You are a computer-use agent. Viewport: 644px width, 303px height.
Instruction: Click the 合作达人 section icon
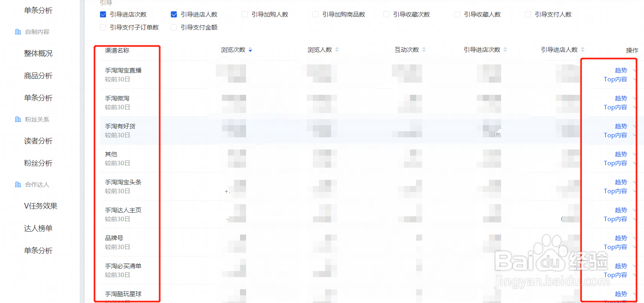pyautogui.click(x=18, y=184)
